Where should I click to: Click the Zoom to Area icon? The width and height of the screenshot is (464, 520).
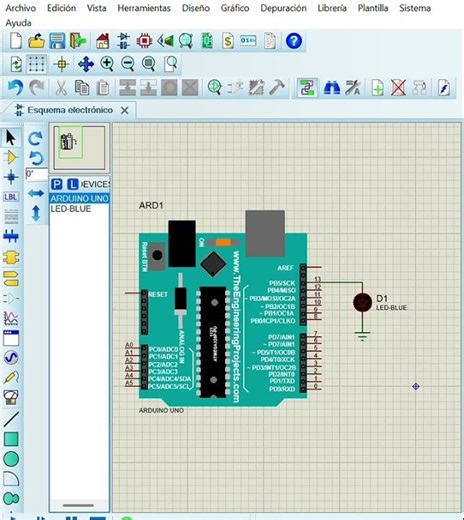click(171, 64)
